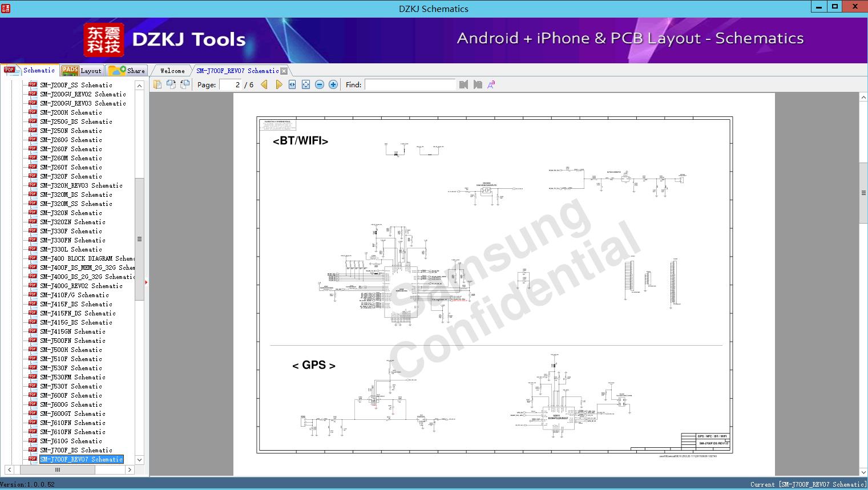Select SM-J700F_REV07 Schematic document tab

click(237, 71)
